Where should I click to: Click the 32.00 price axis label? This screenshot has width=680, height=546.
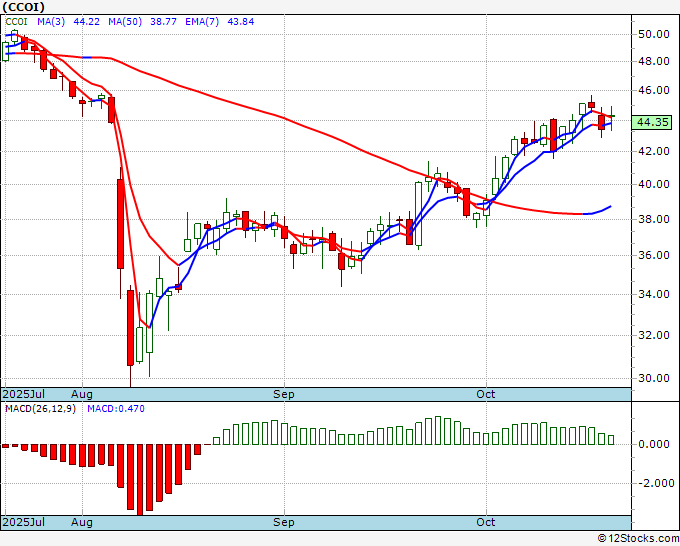click(x=654, y=335)
